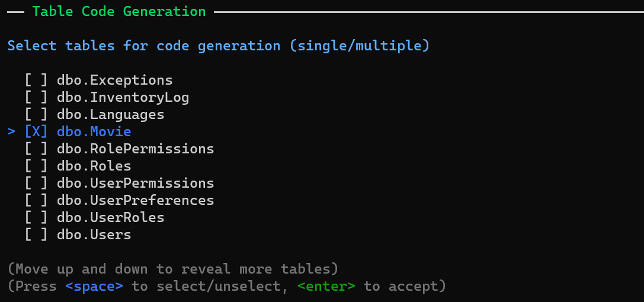Uncheck the selected dbo.Movie checkbox

point(36,131)
